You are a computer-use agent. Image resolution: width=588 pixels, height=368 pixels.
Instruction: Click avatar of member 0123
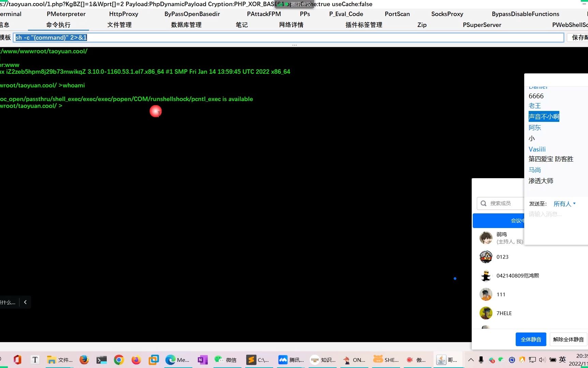[x=486, y=257]
